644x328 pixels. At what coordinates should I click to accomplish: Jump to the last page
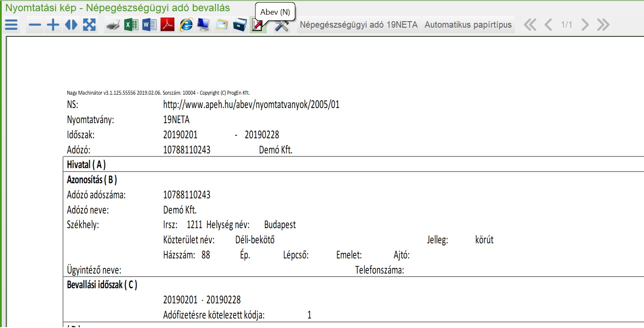(x=603, y=25)
